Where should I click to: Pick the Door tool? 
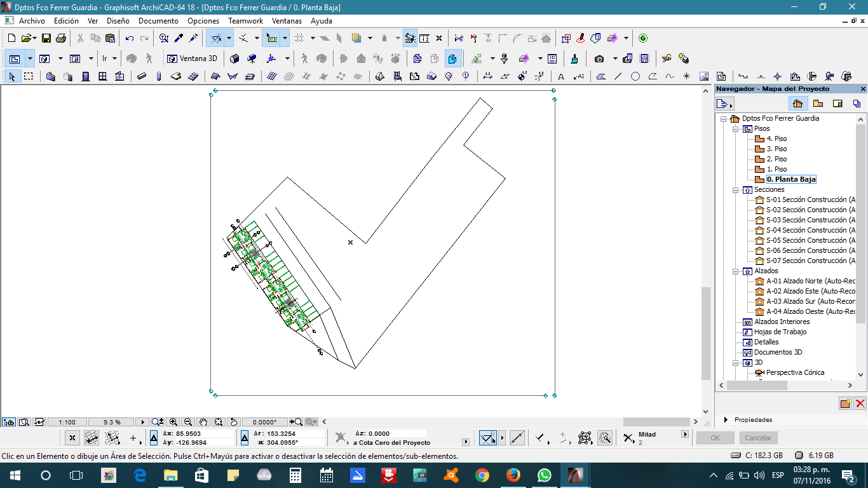point(85,77)
